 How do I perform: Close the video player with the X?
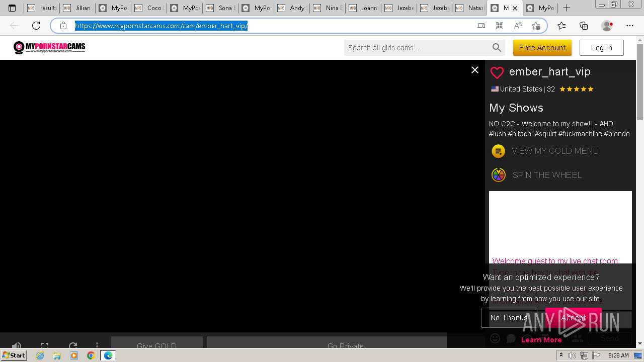tap(475, 70)
